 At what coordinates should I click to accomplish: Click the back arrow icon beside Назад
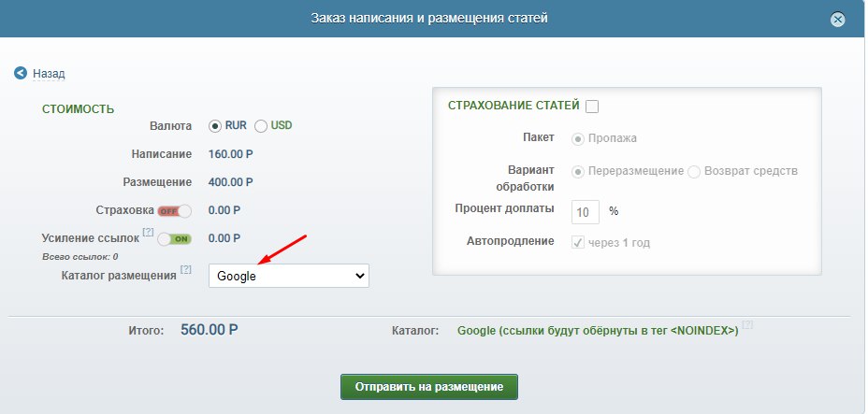coord(21,73)
